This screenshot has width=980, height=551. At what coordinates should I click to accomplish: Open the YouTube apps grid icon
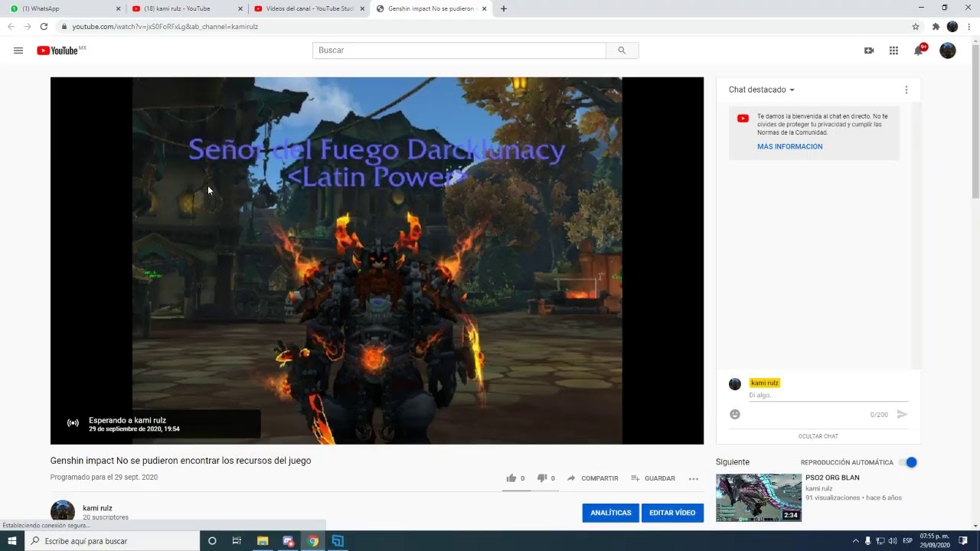pyautogui.click(x=893, y=51)
